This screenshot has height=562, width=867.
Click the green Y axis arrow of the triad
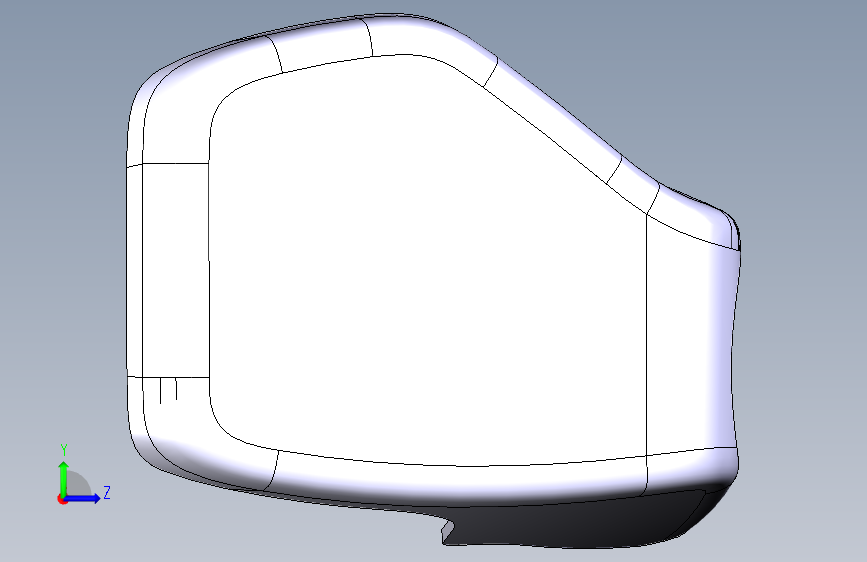tap(64, 477)
